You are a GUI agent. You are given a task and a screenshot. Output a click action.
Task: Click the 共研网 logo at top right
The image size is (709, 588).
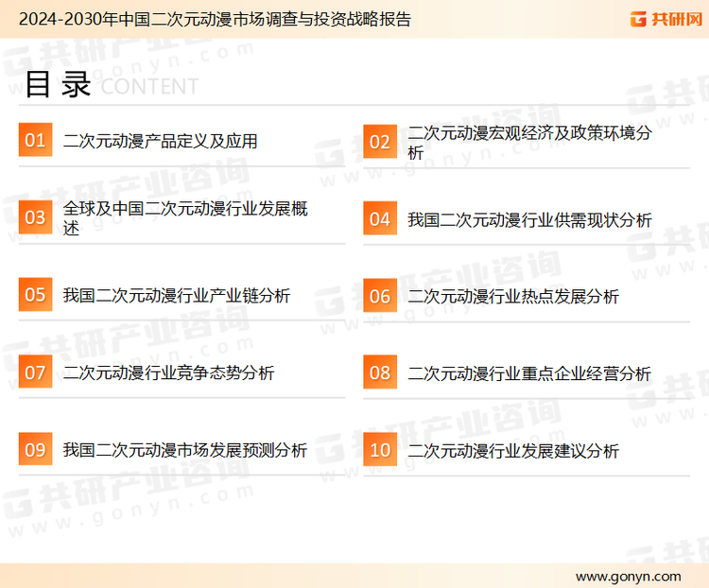666,19
